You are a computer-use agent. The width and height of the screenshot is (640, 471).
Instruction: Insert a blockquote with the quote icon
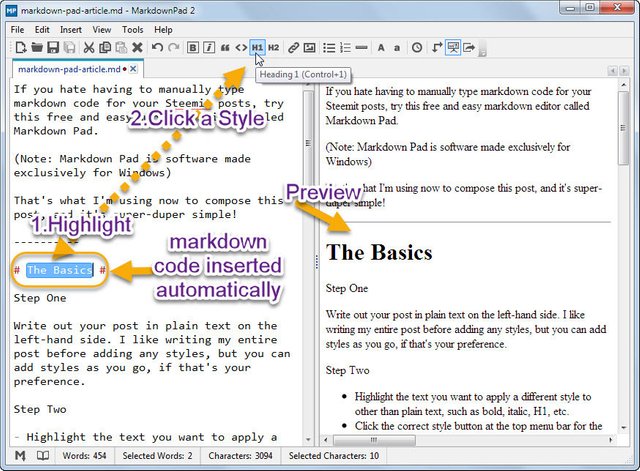(225, 47)
